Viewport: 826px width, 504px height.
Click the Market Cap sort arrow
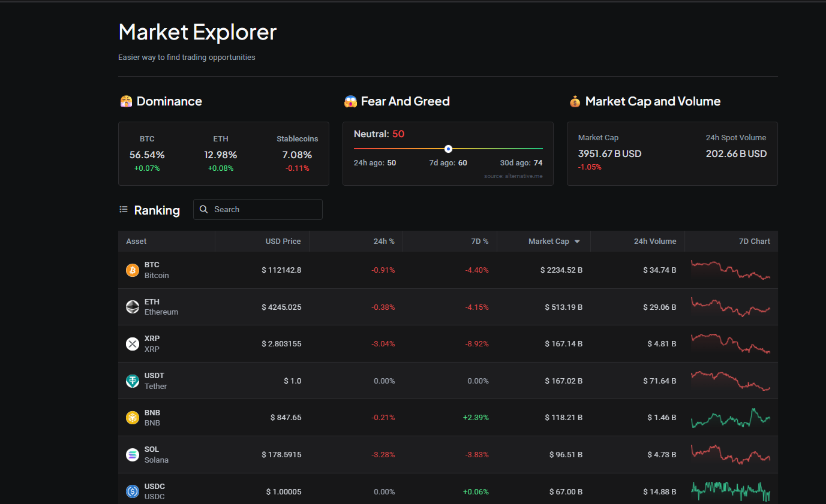pyautogui.click(x=577, y=242)
